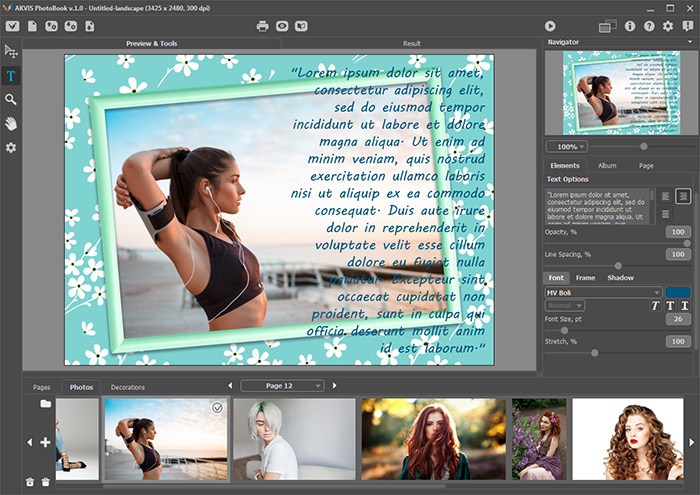Open the Elements tab

click(x=565, y=166)
